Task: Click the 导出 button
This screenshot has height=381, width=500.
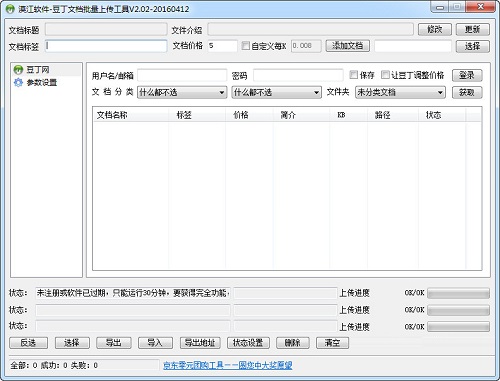Action: click(x=114, y=343)
